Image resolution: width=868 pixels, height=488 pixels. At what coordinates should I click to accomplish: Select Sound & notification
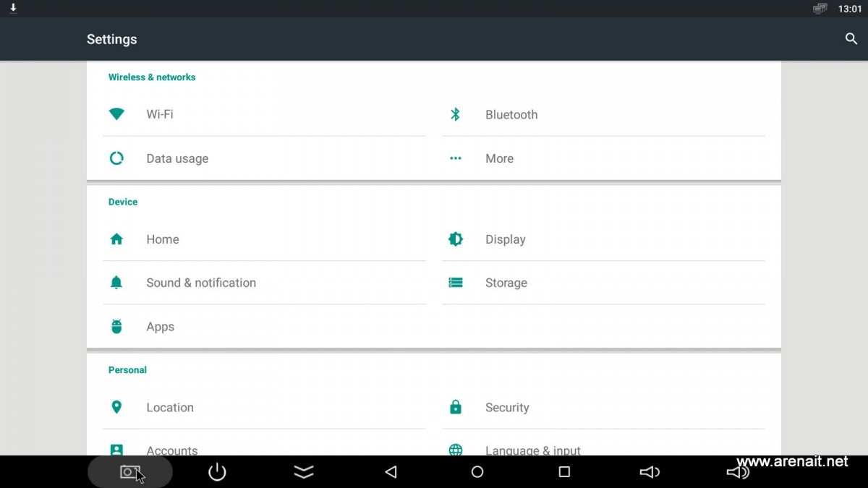click(x=200, y=283)
